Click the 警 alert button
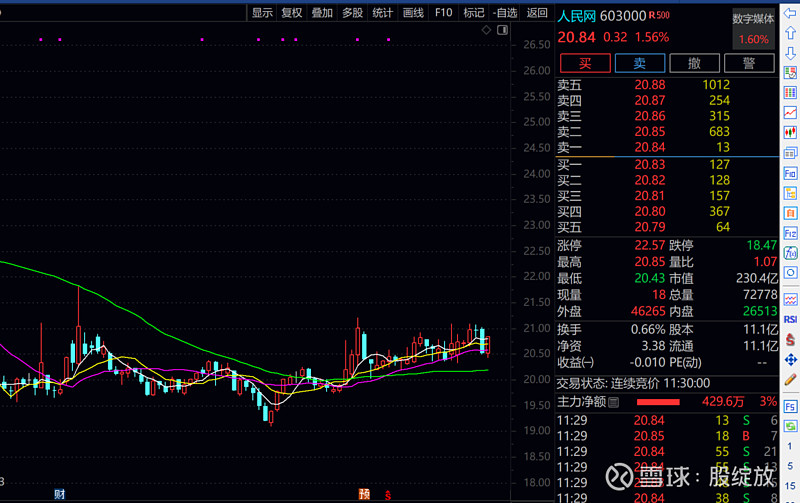The width and height of the screenshot is (800, 503). click(749, 63)
